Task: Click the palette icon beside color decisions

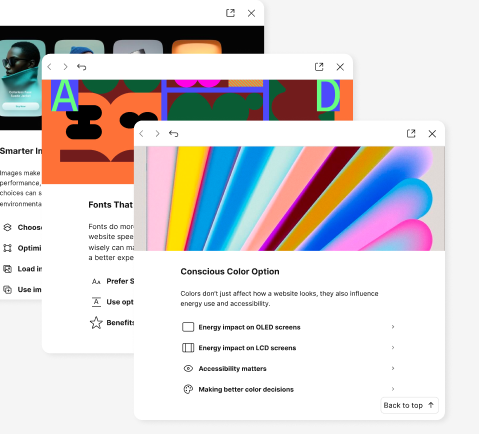Action: point(188,389)
